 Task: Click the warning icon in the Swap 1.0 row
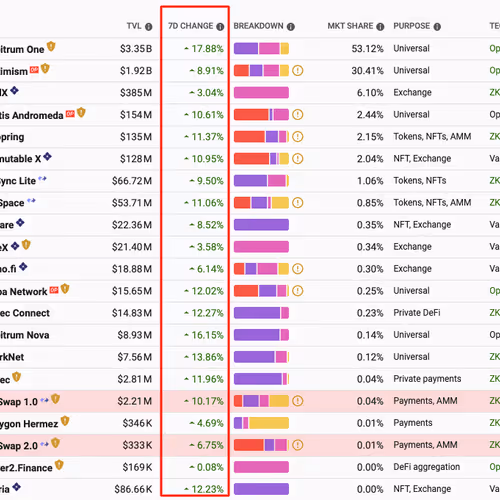click(298, 401)
